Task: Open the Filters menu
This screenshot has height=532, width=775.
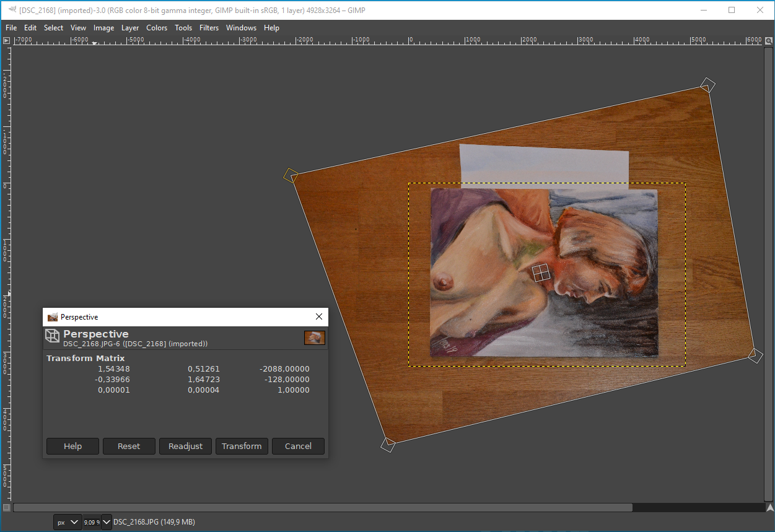Action: (x=209, y=28)
